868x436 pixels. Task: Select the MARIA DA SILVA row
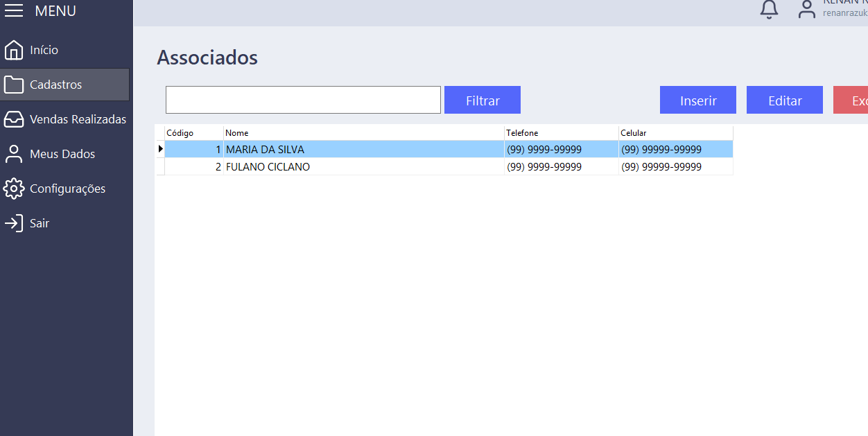[265, 150]
